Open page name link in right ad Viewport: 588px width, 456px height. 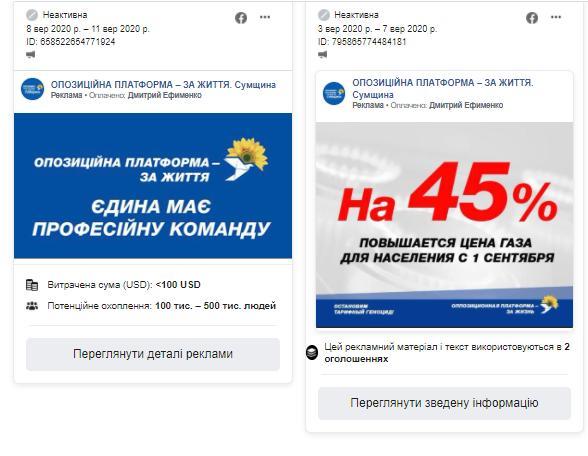(x=442, y=88)
